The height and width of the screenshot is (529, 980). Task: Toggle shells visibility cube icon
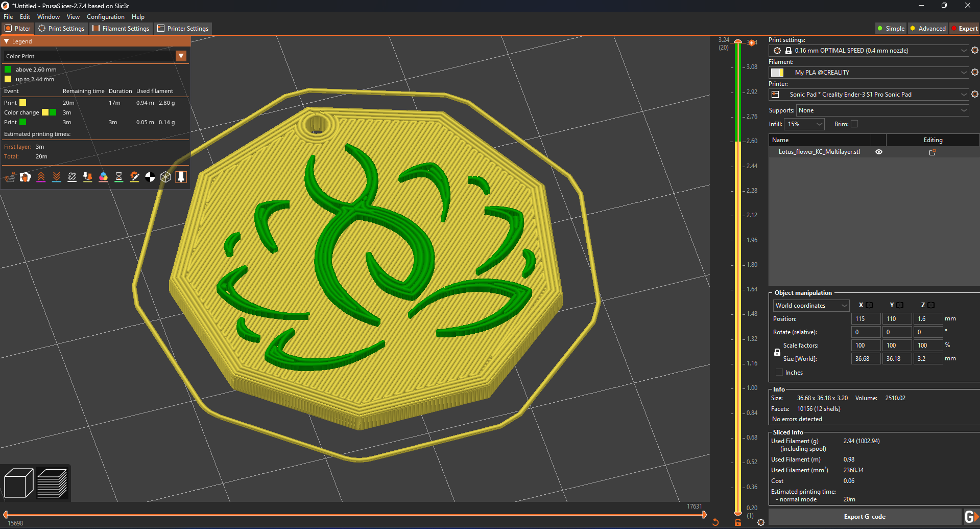165,177
